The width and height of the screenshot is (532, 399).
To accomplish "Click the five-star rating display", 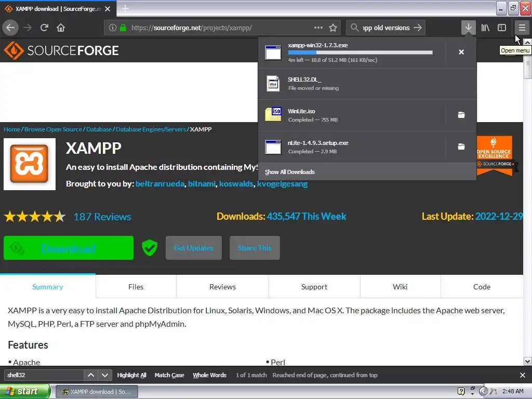I will click(35, 217).
